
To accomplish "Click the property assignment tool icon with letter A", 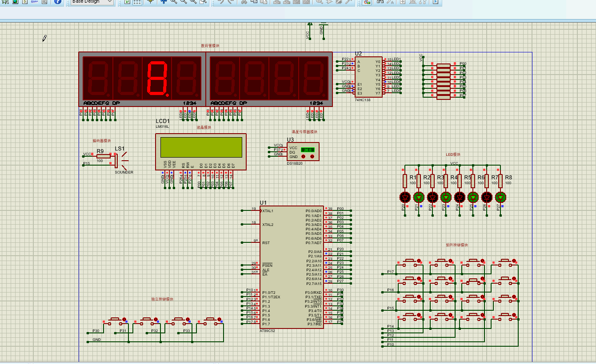I will (390, 2).
